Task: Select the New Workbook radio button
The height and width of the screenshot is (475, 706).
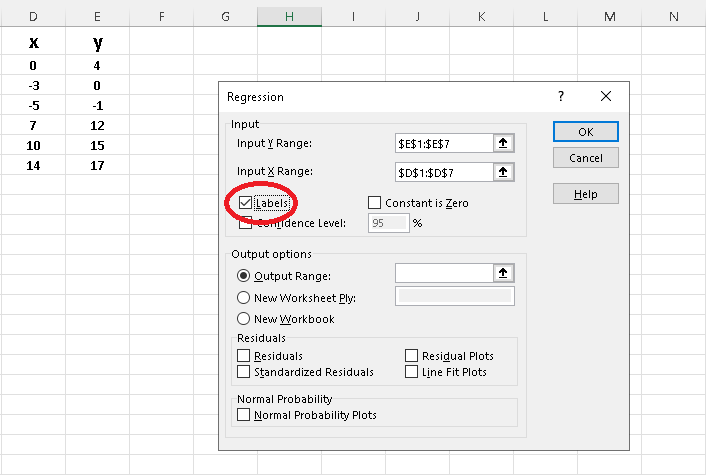Action: tap(243, 319)
